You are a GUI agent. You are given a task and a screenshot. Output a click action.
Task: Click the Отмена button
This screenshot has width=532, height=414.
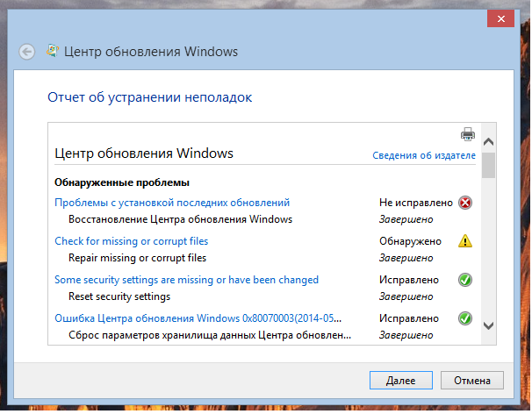coord(472,381)
